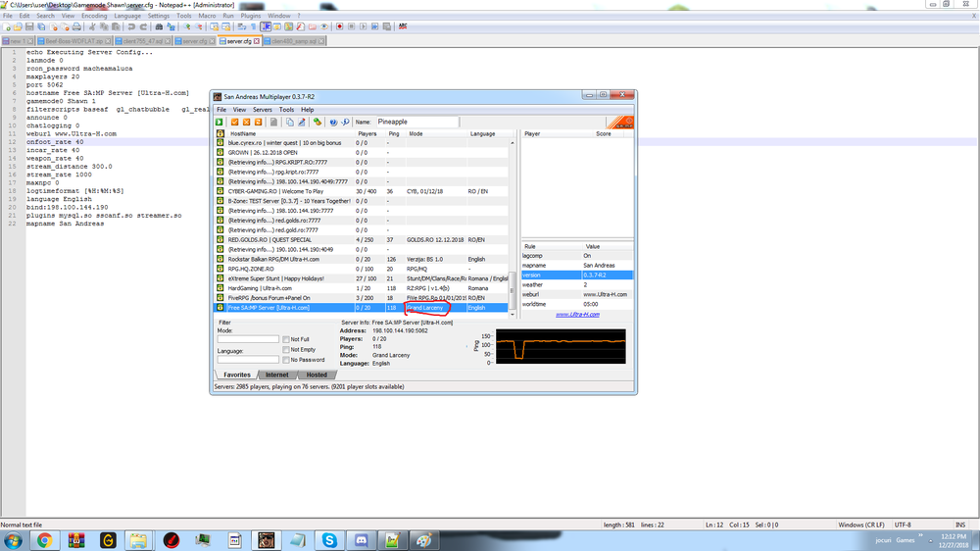980x551 pixels.
Task: Close the active server.cfg tab via red X
Action: (x=256, y=41)
